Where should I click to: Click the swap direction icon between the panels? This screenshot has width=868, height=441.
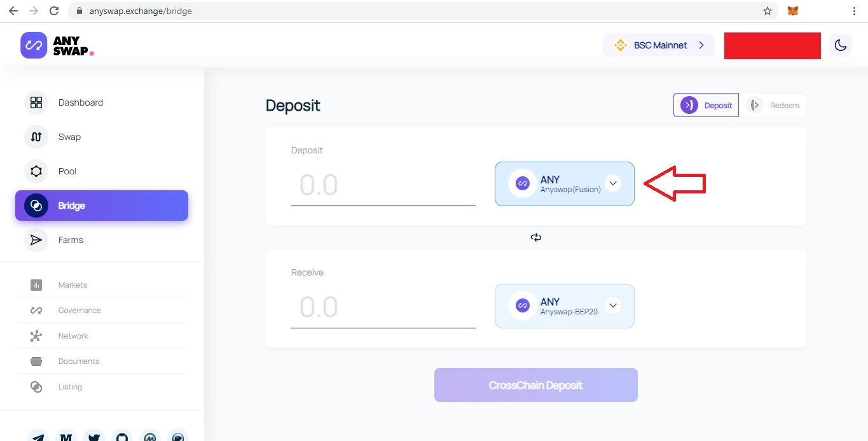[536, 237]
